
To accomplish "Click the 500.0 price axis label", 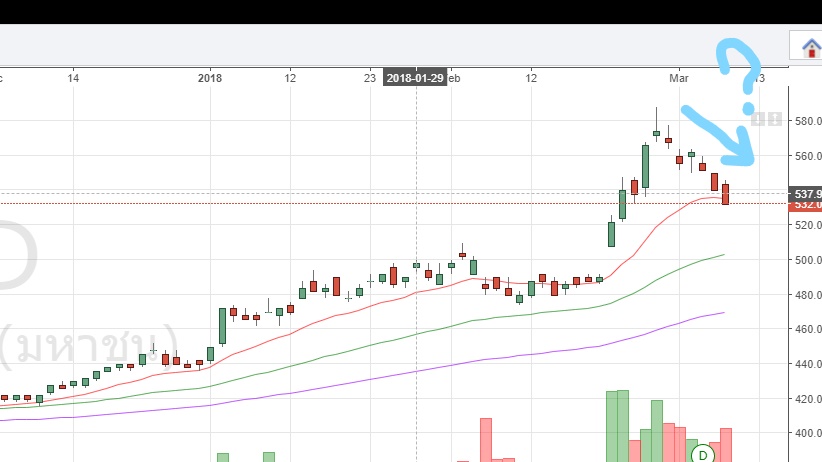I will [807, 260].
